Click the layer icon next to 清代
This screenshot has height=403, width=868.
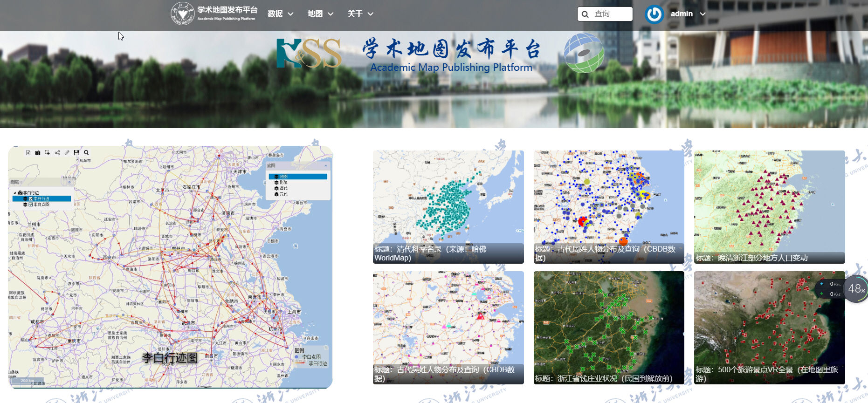[276, 188]
